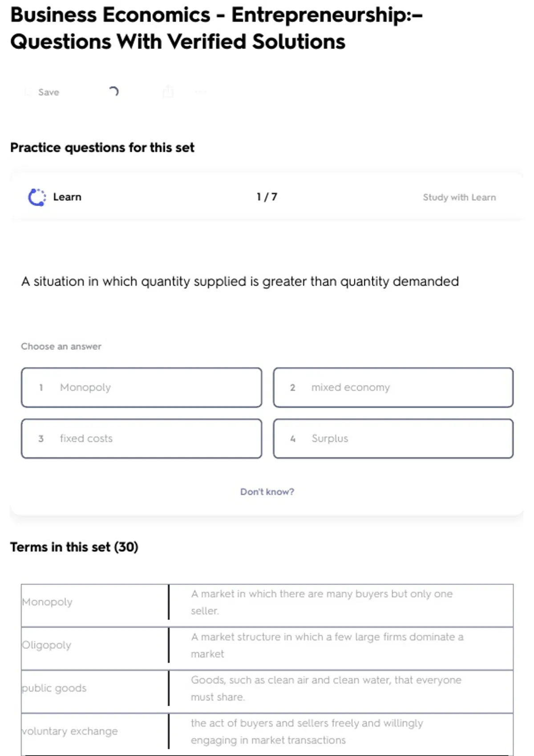534x756 pixels.
Task: Click the loading spinner icon
Action: 113,92
